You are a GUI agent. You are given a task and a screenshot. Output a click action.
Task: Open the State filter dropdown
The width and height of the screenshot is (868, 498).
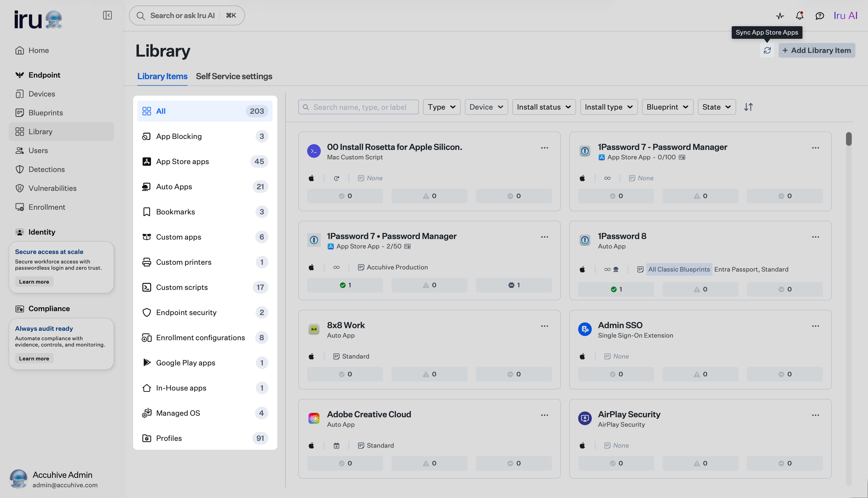click(717, 107)
